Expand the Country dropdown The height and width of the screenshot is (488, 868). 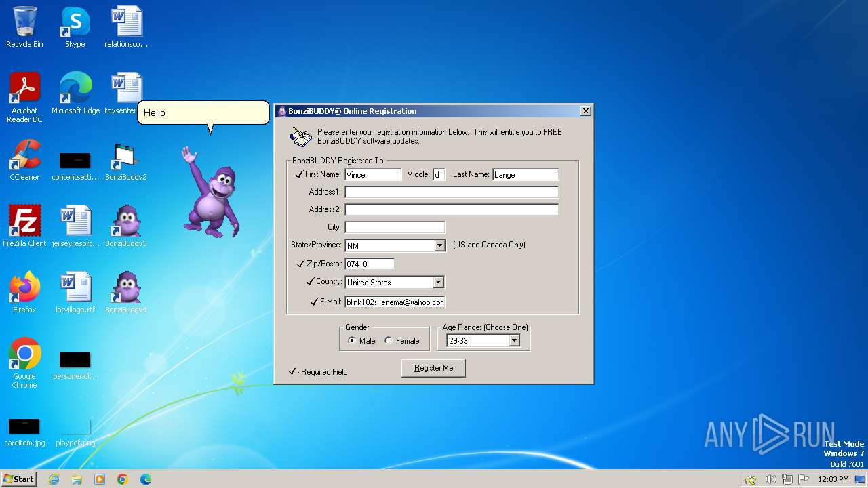pyautogui.click(x=438, y=282)
